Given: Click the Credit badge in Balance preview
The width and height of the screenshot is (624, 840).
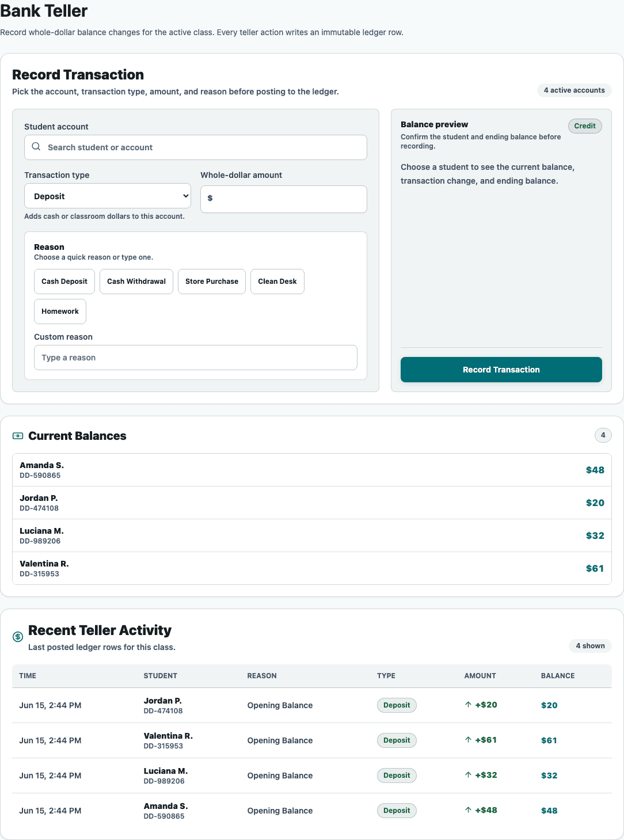Looking at the screenshot, I should pyautogui.click(x=585, y=126).
